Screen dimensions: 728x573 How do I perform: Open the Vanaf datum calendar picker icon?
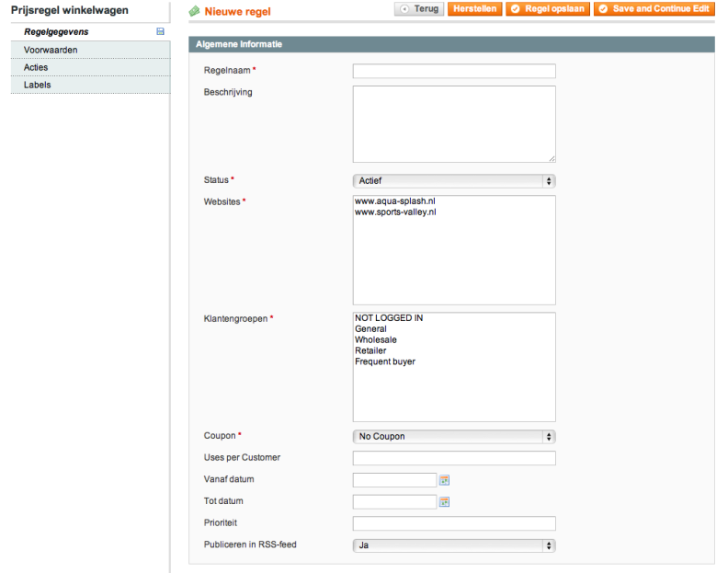(444, 480)
